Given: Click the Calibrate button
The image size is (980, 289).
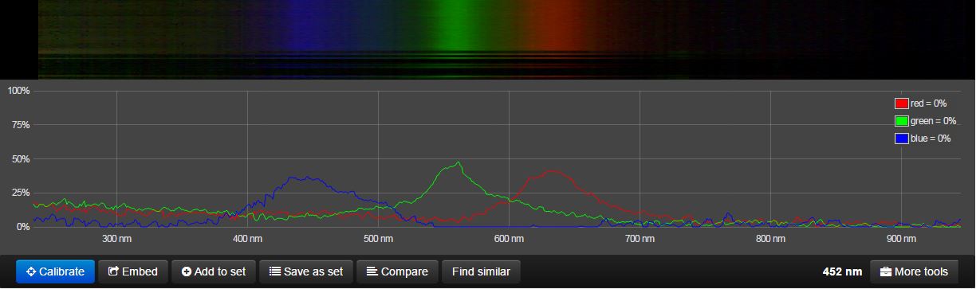Looking at the screenshot, I should pos(55,271).
